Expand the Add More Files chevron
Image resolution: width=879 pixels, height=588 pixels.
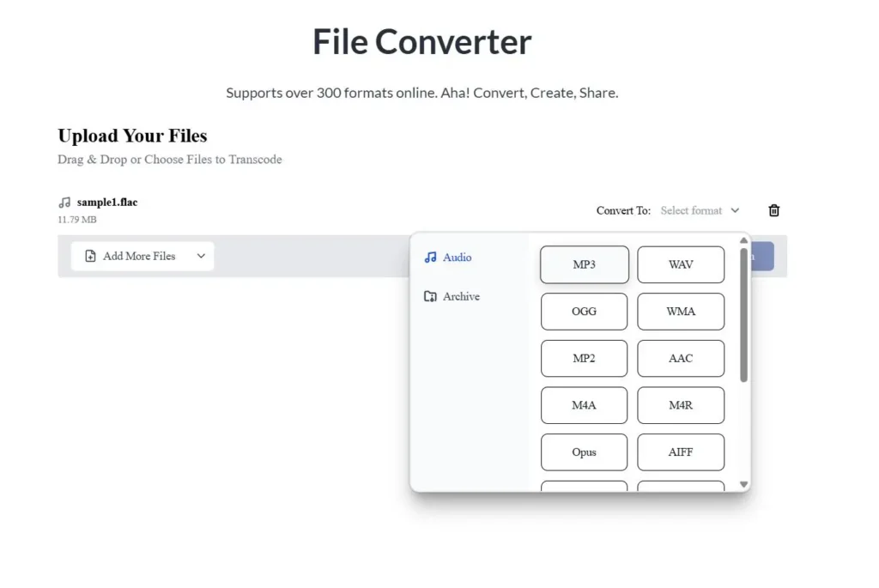[x=201, y=256]
